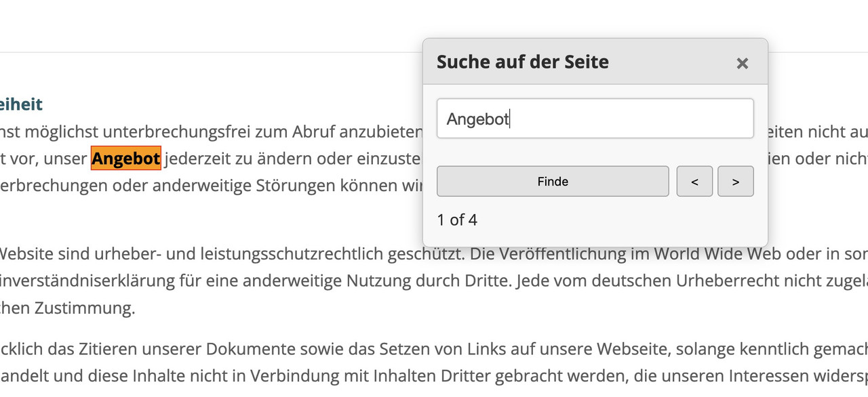Close the Suche auf der Seite dialog
Viewport: 868px width, 397px height.
coord(742,63)
